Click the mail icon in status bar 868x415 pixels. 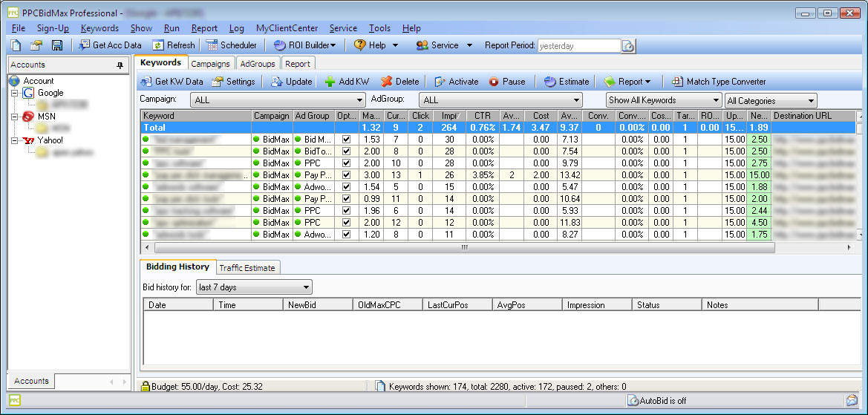click(x=852, y=400)
